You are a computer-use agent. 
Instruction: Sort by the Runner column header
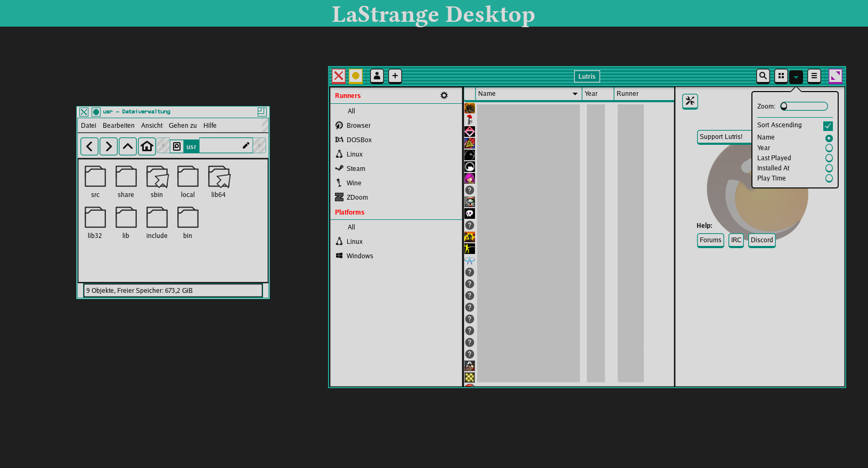(x=644, y=94)
